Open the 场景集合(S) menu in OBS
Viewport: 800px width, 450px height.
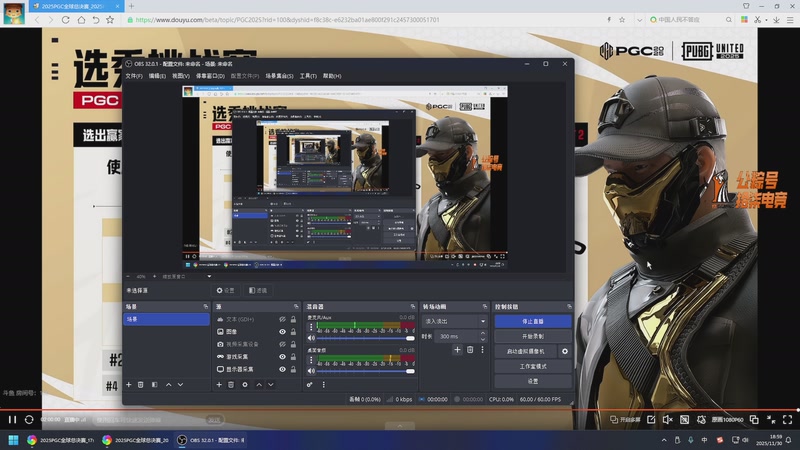pyautogui.click(x=279, y=76)
